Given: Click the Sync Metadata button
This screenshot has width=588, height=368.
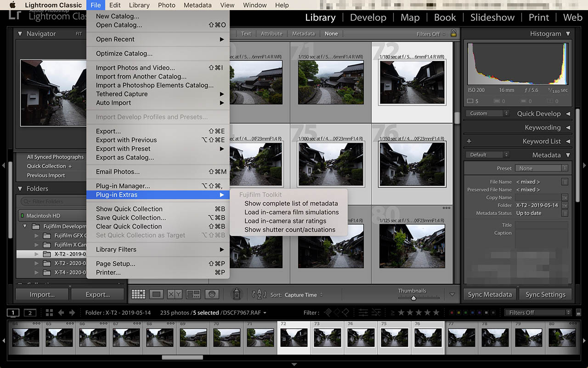Looking at the screenshot, I should click(x=490, y=294).
